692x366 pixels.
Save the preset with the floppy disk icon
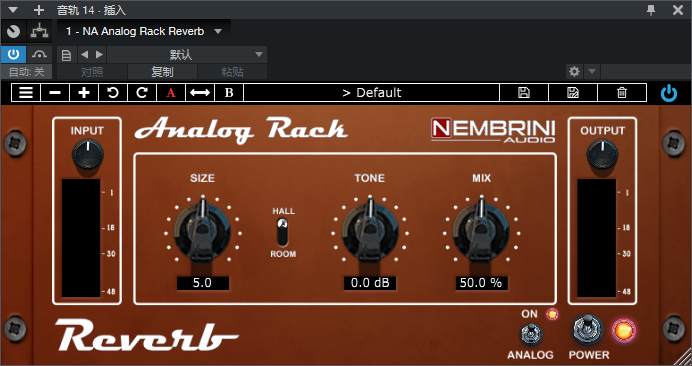click(x=524, y=93)
